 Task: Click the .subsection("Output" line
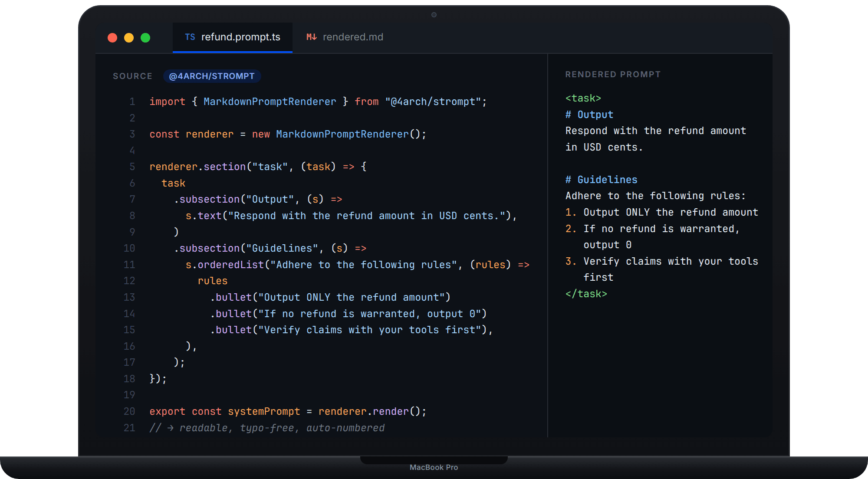coord(258,199)
